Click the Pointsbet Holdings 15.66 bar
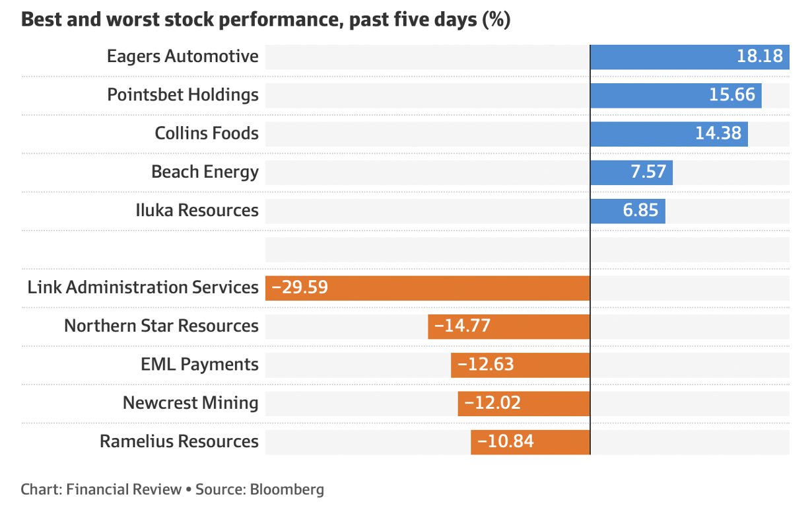This screenshot has width=812, height=510. [x=675, y=95]
